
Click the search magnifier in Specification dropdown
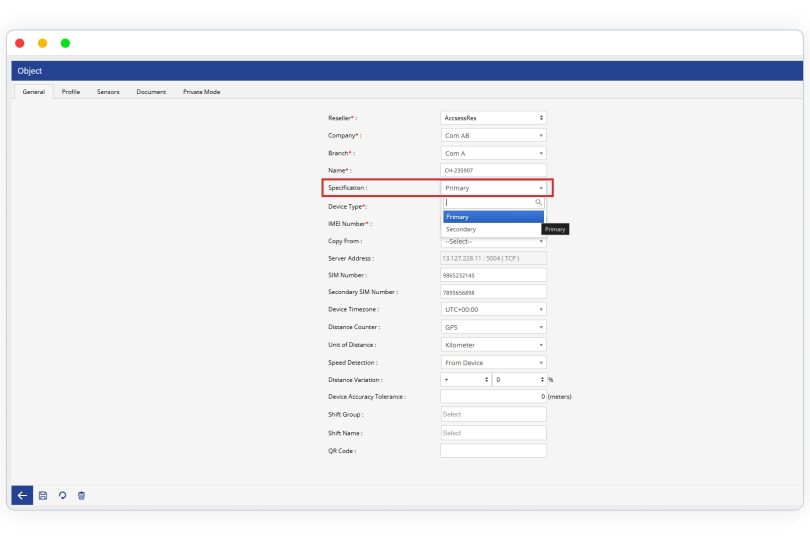click(538, 202)
